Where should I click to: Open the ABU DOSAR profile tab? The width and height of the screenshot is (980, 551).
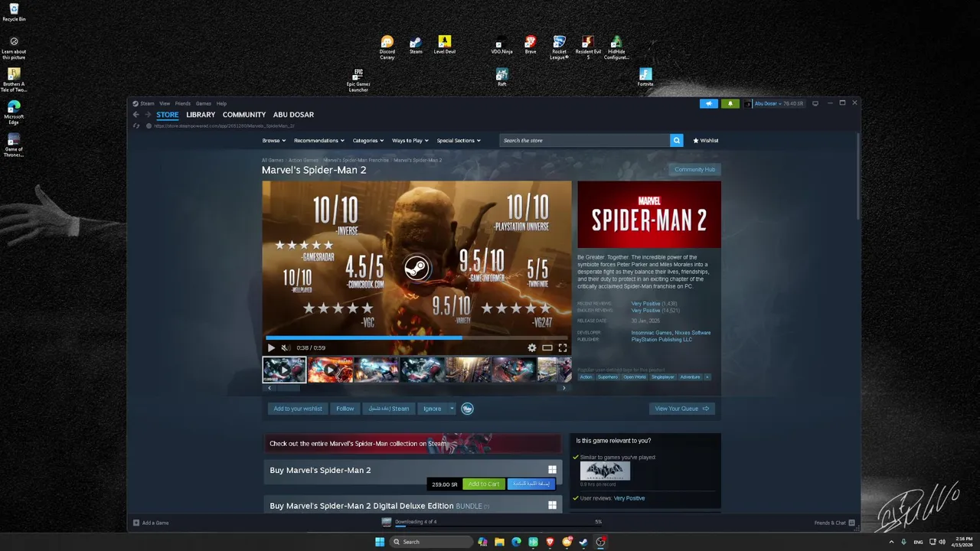(293, 115)
